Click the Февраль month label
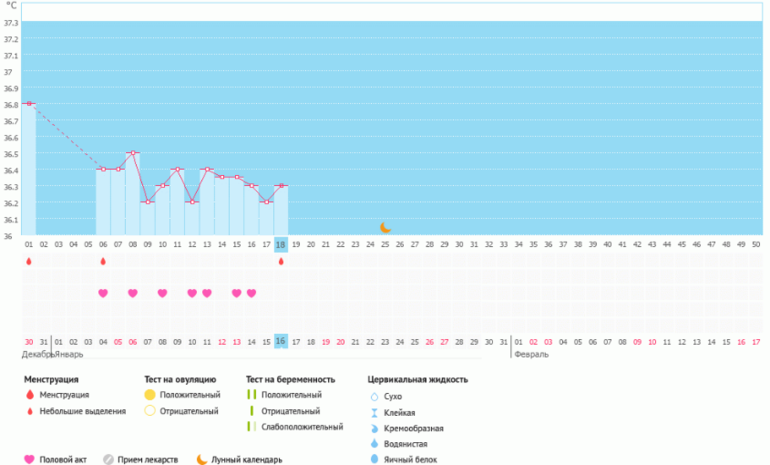Viewport: 770px width, 465px height. click(x=530, y=354)
